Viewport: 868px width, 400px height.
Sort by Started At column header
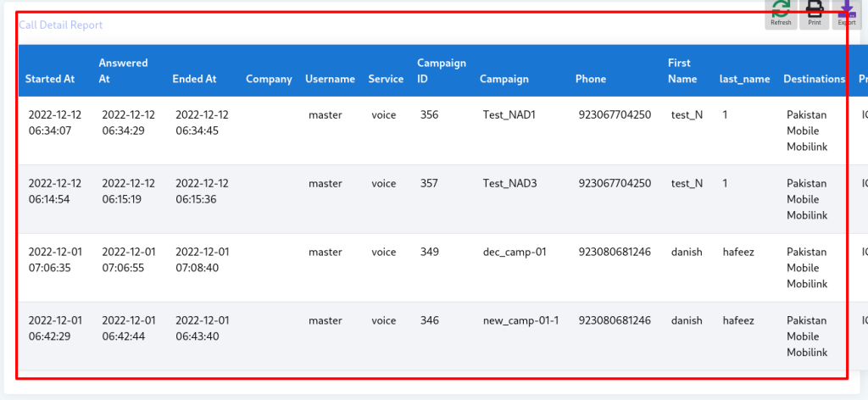(x=50, y=79)
